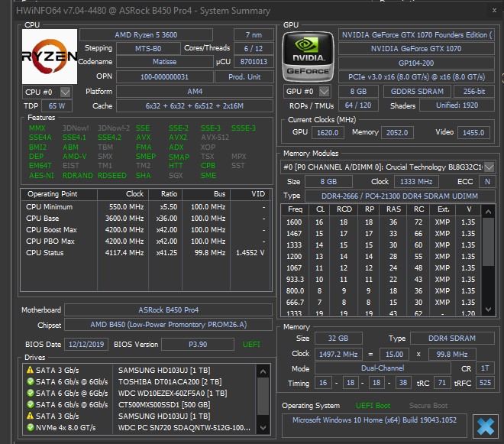Click green check icon for WDC WD10EZEX drive
Screen dimensions: 504x444
coord(31,393)
